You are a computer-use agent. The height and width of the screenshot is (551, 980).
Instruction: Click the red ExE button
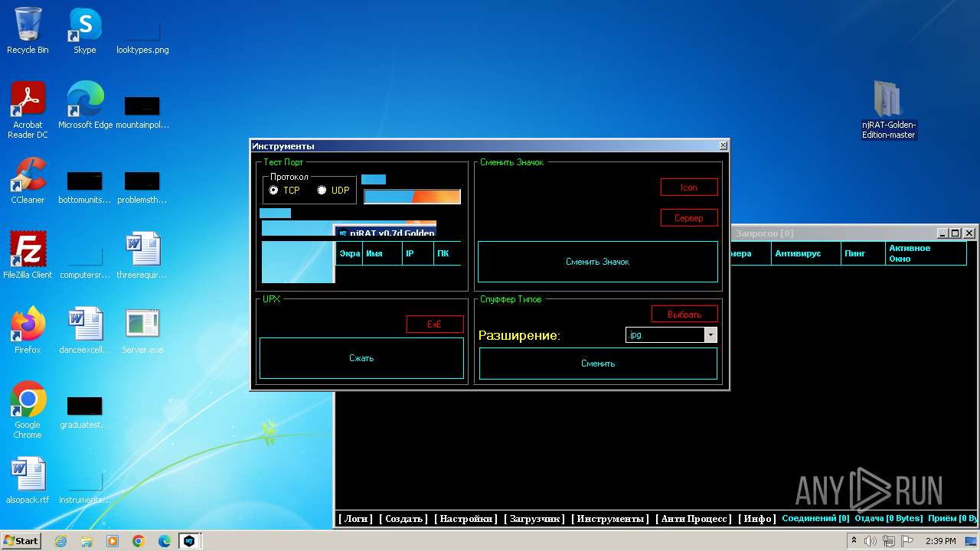[435, 324]
